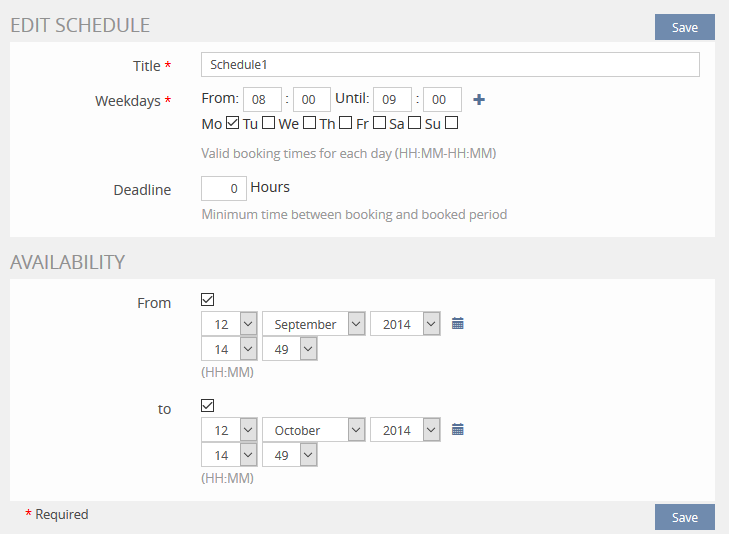Image resolution: width=729 pixels, height=534 pixels.
Task: Click the Title field containing Schedule1
Action: pos(450,65)
